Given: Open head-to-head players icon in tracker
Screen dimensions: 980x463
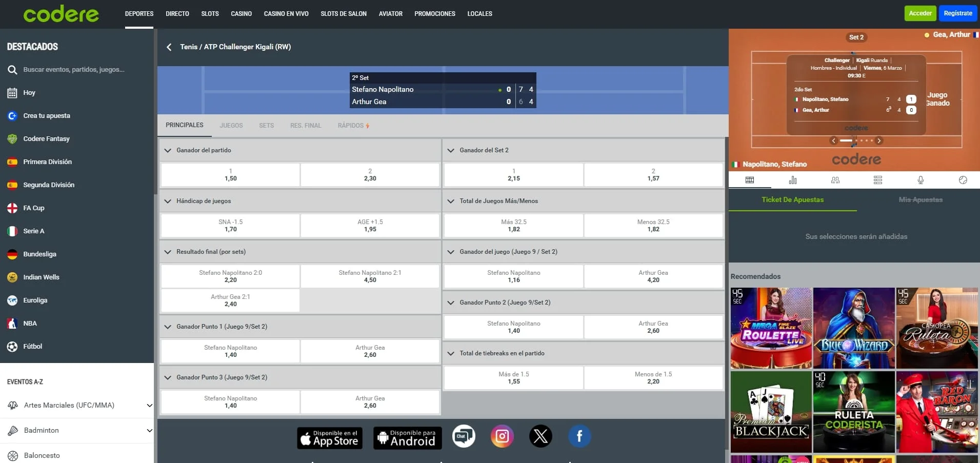Looking at the screenshot, I should click(x=835, y=180).
